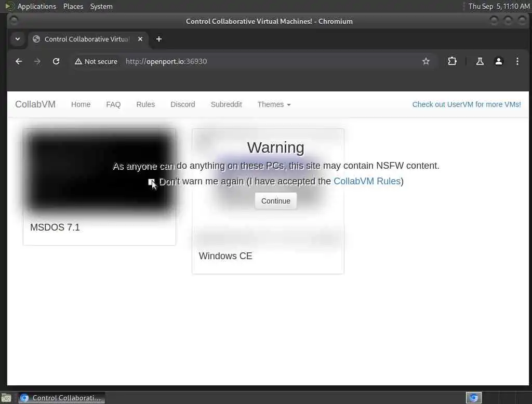Image resolution: width=532 pixels, height=404 pixels.
Task: Click the Not secure site info warning
Action: pyautogui.click(x=96, y=61)
